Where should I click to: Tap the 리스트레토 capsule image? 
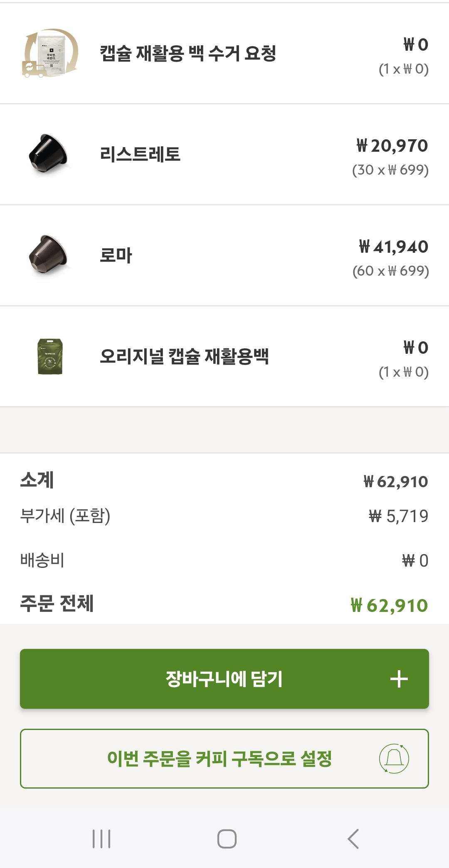point(48,154)
